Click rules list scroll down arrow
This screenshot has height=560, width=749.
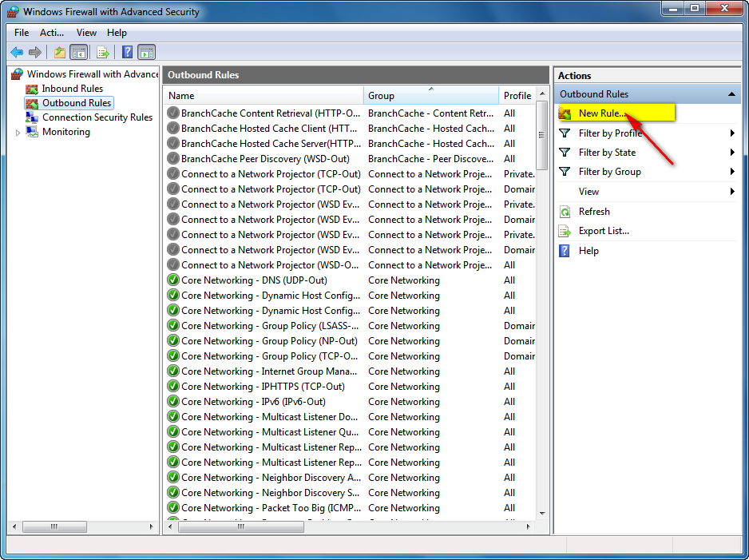pos(541,514)
